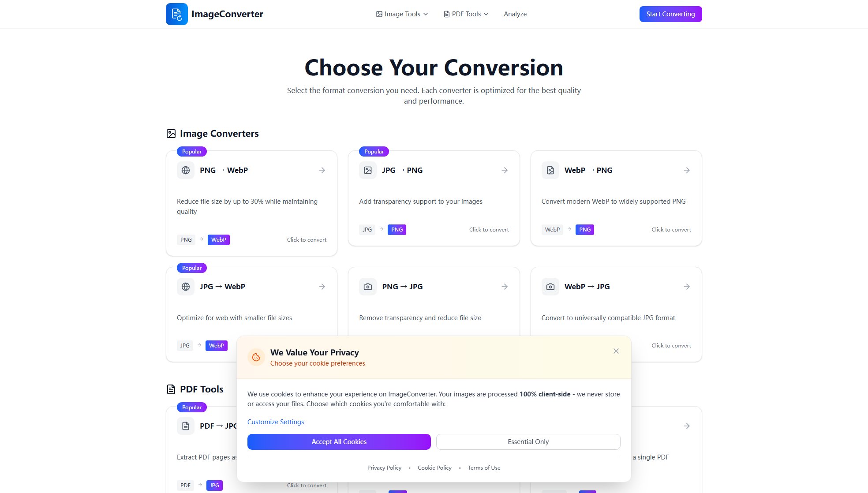The width and height of the screenshot is (868, 493).
Task: Click the camera icon on WebP → JPG card
Action: coord(550,287)
